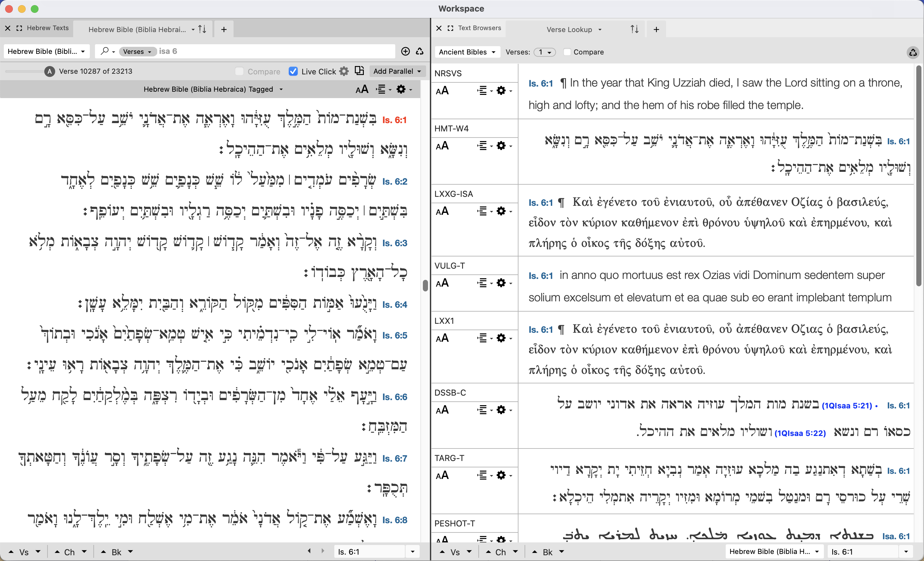Disable the Live Click checkbox

point(293,71)
